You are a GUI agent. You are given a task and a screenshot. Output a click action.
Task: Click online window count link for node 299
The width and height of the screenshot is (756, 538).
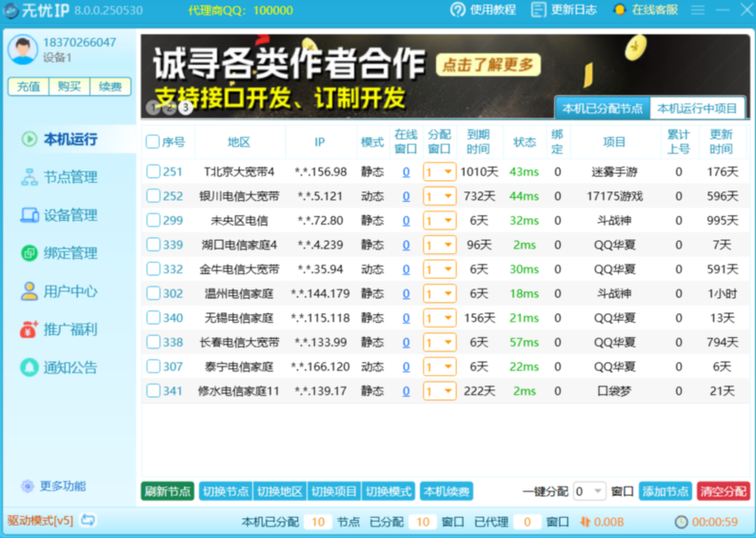(x=406, y=221)
